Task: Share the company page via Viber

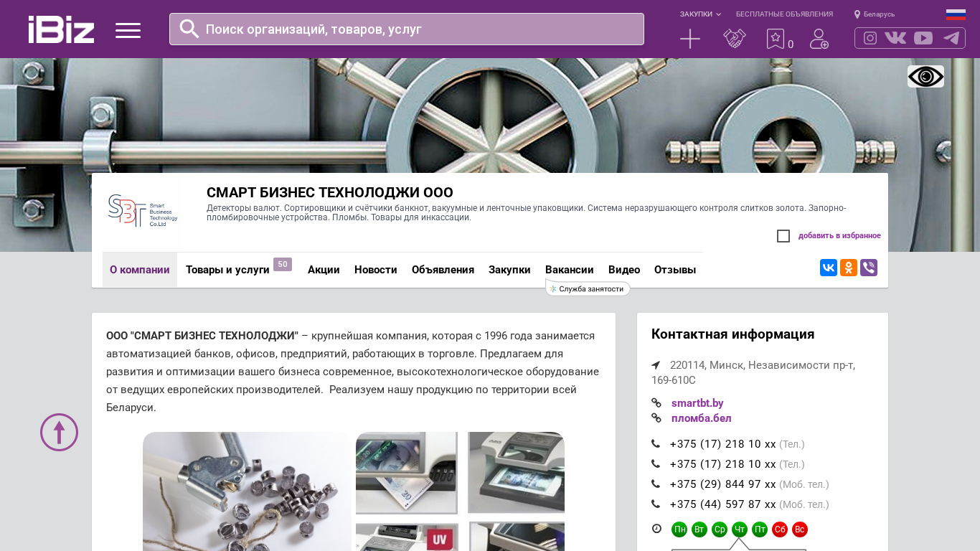Action: (x=869, y=268)
